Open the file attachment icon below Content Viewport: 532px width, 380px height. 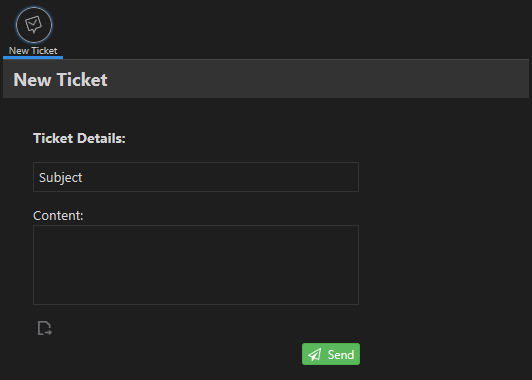(44, 328)
